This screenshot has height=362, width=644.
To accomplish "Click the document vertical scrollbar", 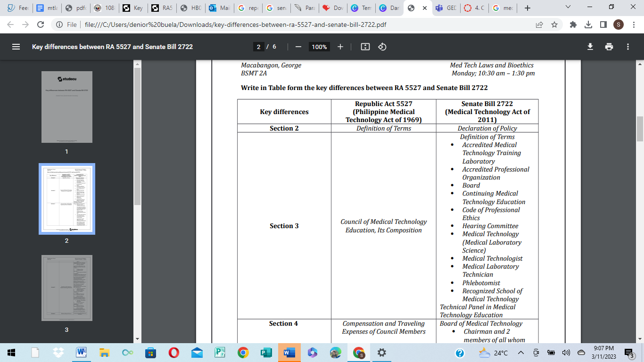I will [640, 129].
